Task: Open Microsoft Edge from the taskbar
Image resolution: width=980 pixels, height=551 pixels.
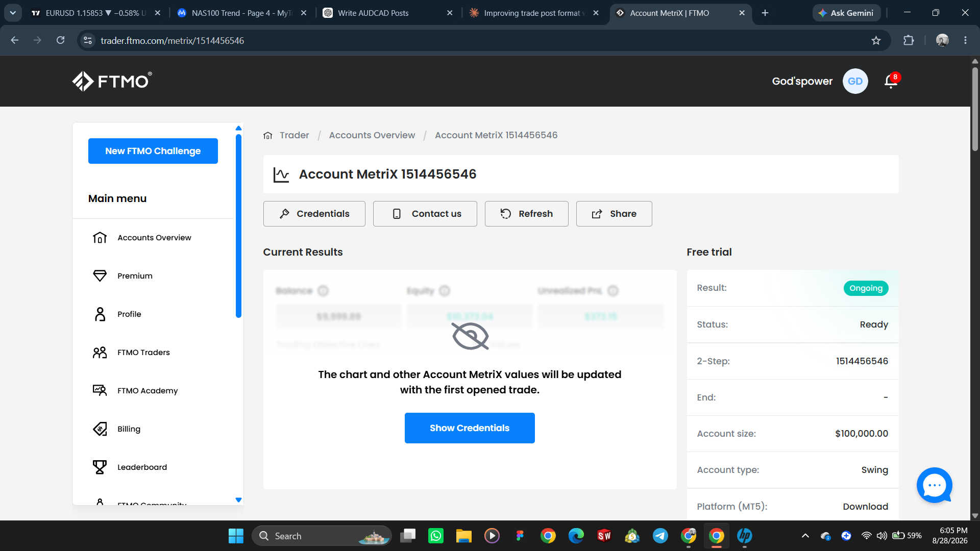Action: [x=576, y=536]
